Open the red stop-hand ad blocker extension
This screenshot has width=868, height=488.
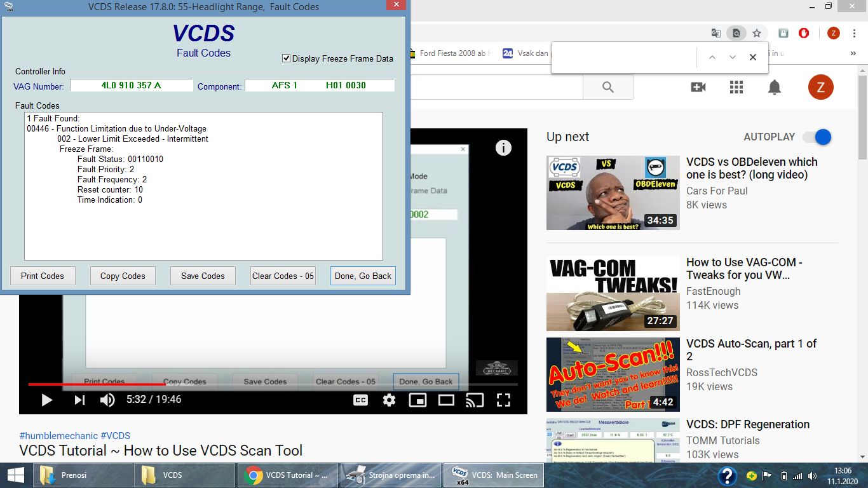804,33
